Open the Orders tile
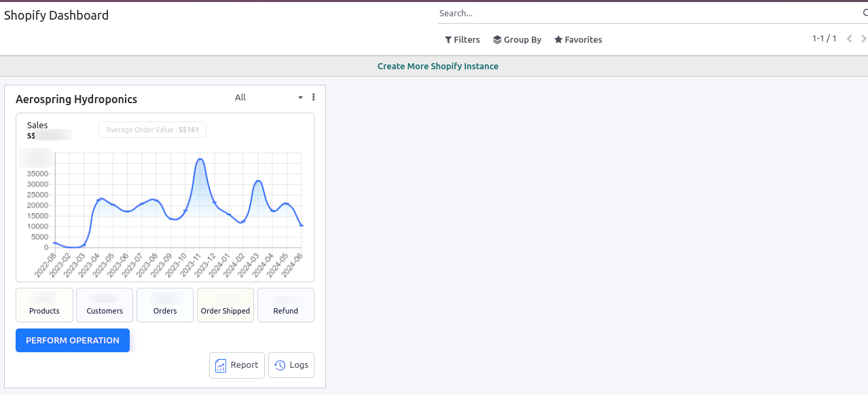The image size is (868, 395). click(x=165, y=305)
